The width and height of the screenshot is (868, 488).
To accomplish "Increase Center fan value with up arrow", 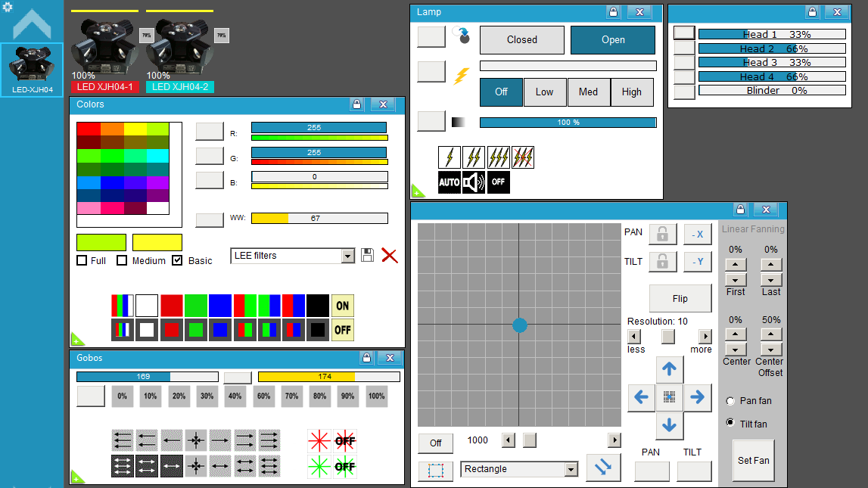I will coord(736,334).
